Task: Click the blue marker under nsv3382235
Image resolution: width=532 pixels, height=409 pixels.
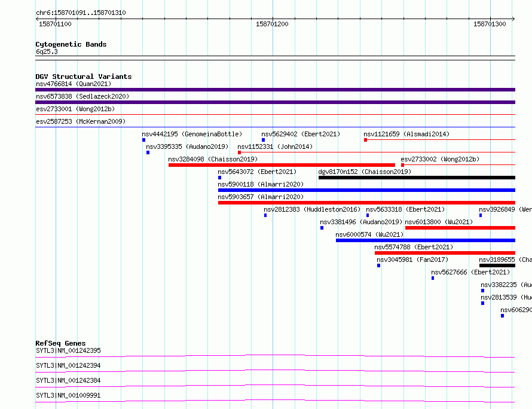Action: [x=482, y=291]
